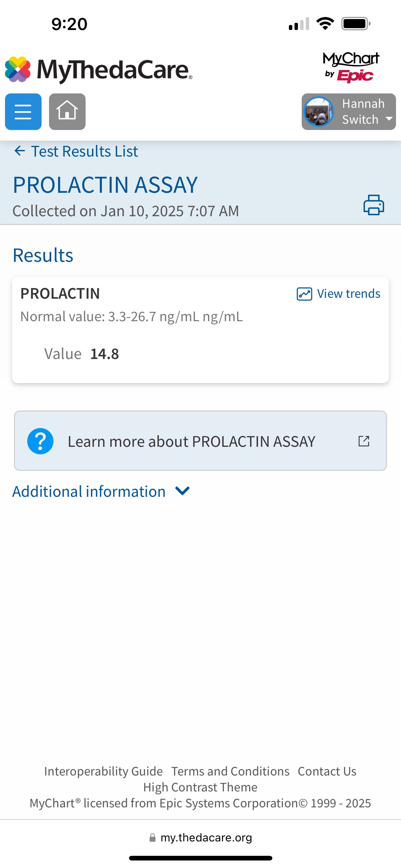Open Terms and Conditions link

(230, 771)
